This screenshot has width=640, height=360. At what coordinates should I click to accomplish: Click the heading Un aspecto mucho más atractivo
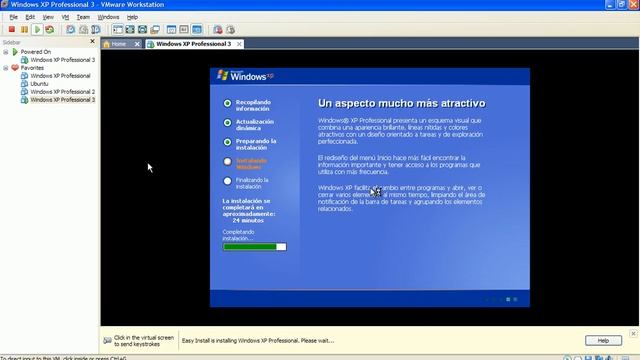coord(402,103)
